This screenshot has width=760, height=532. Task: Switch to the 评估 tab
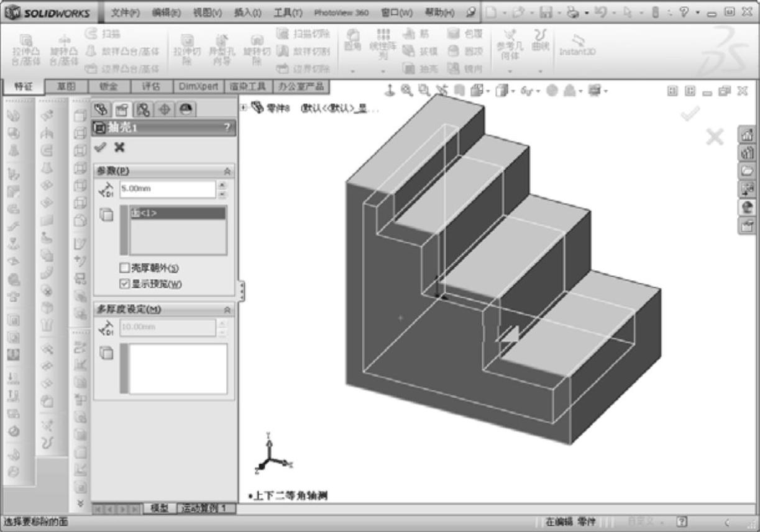pyautogui.click(x=151, y=86)
